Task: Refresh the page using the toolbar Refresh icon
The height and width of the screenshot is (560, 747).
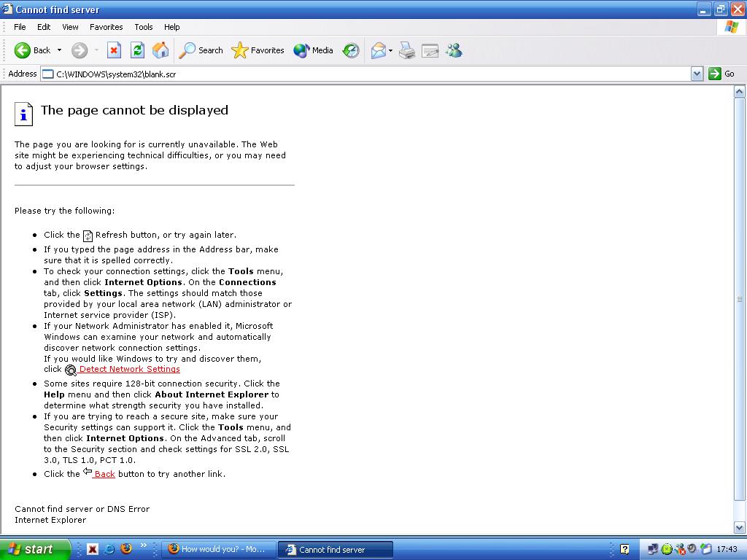Action: tap(137, 50)
